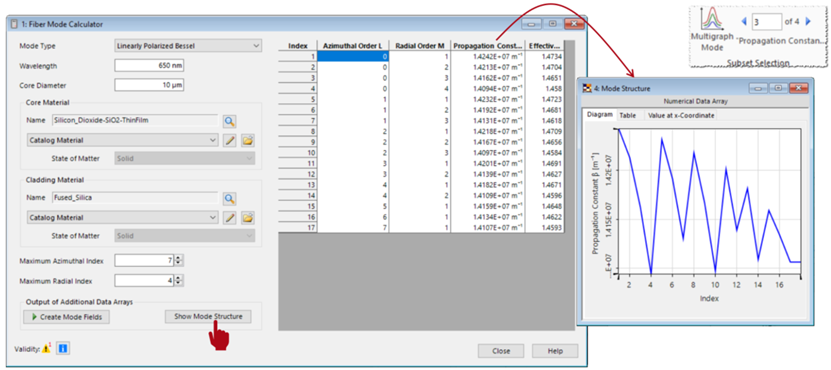Open the blue validity info icon
The height and width of the screenshot is (370, 831).
pyautogui.click(x=63, y=348)
